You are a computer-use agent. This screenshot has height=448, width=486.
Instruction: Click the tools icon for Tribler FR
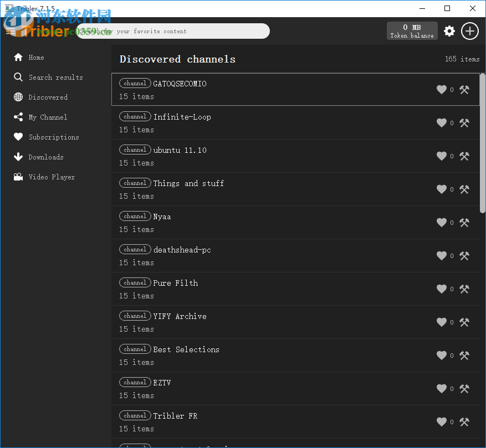click(464, 421)
